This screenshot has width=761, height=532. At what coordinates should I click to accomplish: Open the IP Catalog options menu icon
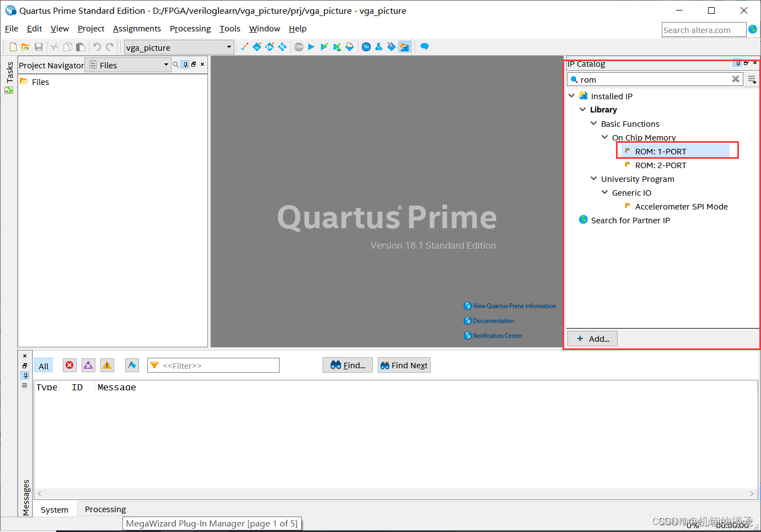(x=752, y=80)
